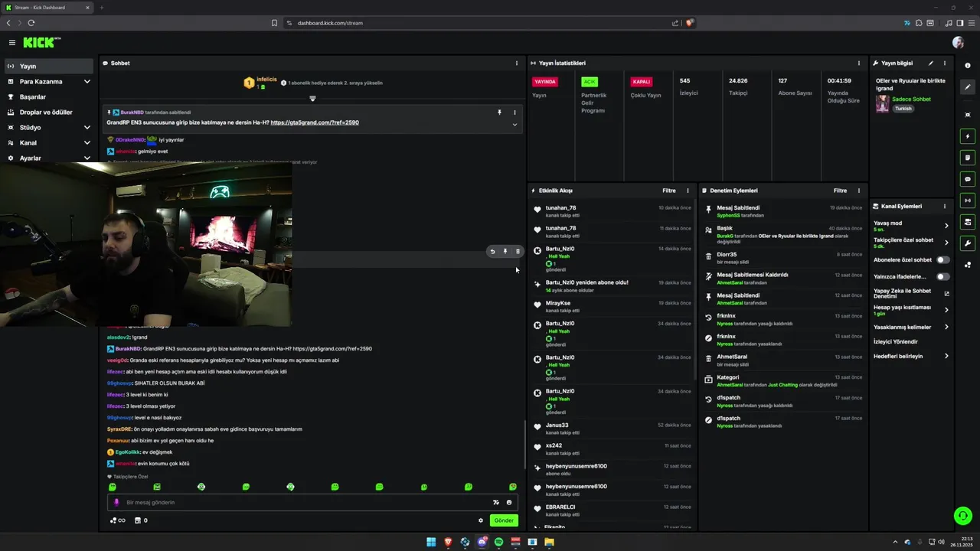Click the delete icon on hovered chat message

pos(518,252)
